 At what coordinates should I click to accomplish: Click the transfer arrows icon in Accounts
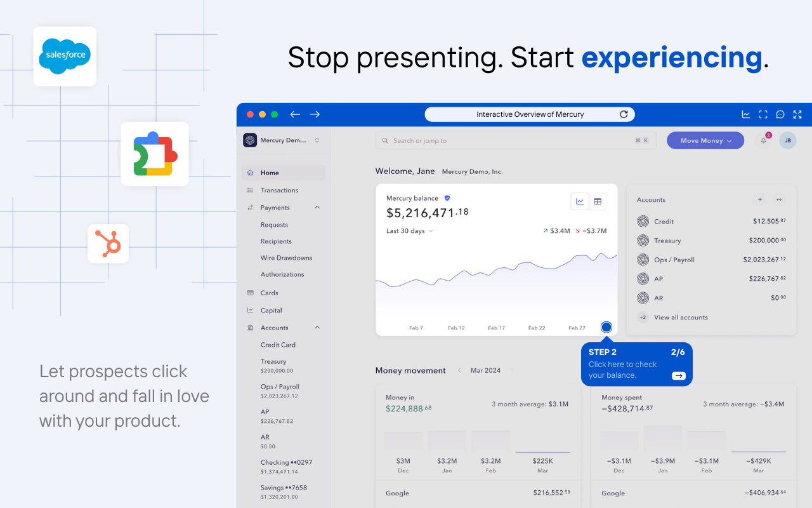[779, 199]
